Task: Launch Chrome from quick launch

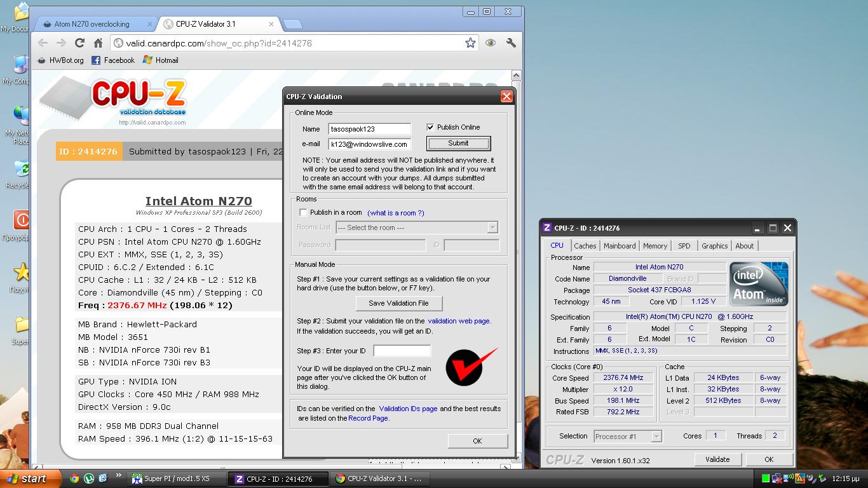Action: [x=74, y=478]
